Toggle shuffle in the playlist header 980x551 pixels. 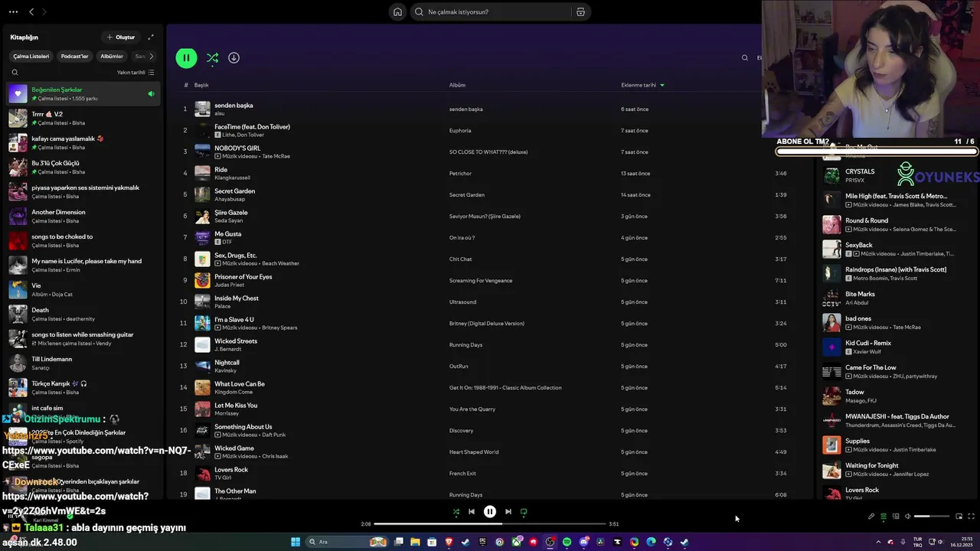pyautogui.click(x=212, y=57)
